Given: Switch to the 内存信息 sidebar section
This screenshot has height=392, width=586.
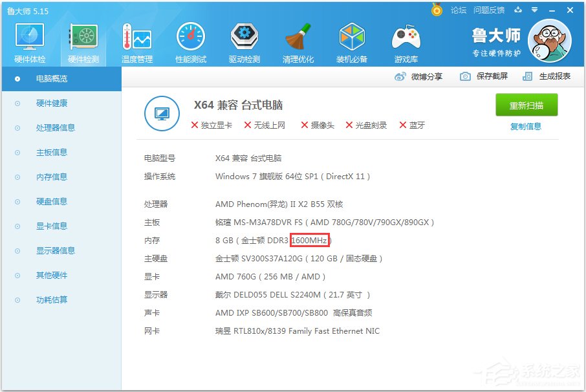Looking at the screenshot, I should click(52, 177).
